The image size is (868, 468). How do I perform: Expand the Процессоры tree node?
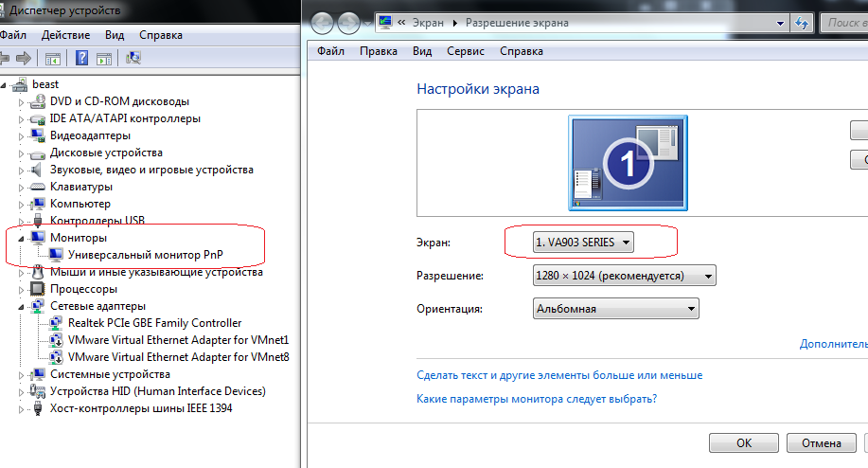(21, 290)
